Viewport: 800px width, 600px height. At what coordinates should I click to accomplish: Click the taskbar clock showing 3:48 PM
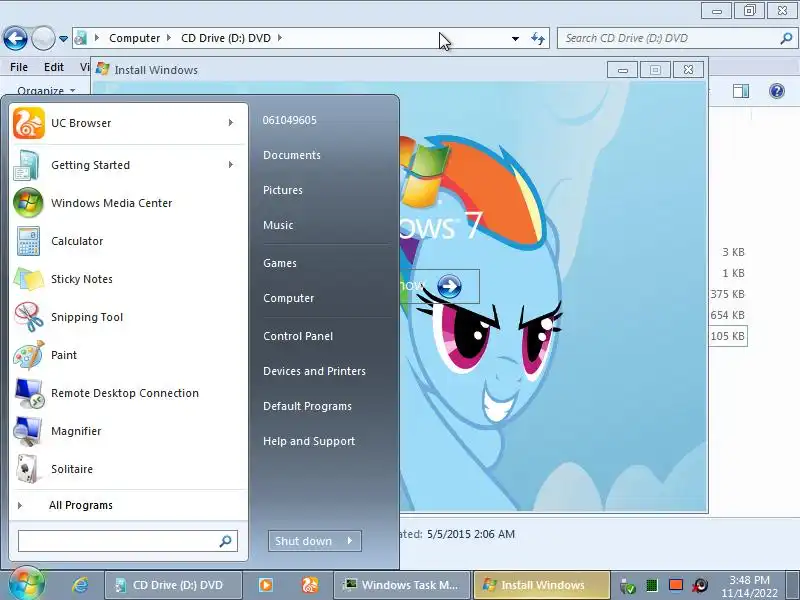[749, 586]
